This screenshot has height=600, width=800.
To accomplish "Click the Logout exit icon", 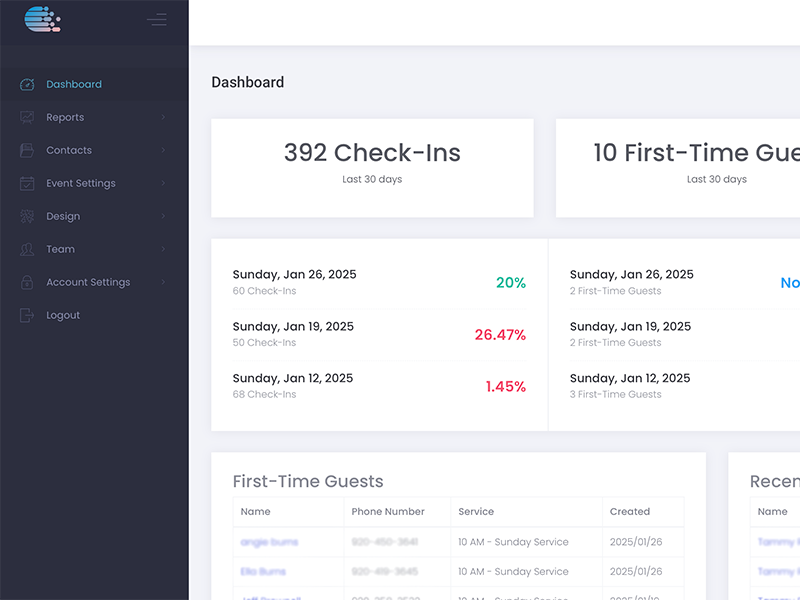I will (x=27, y=315).
